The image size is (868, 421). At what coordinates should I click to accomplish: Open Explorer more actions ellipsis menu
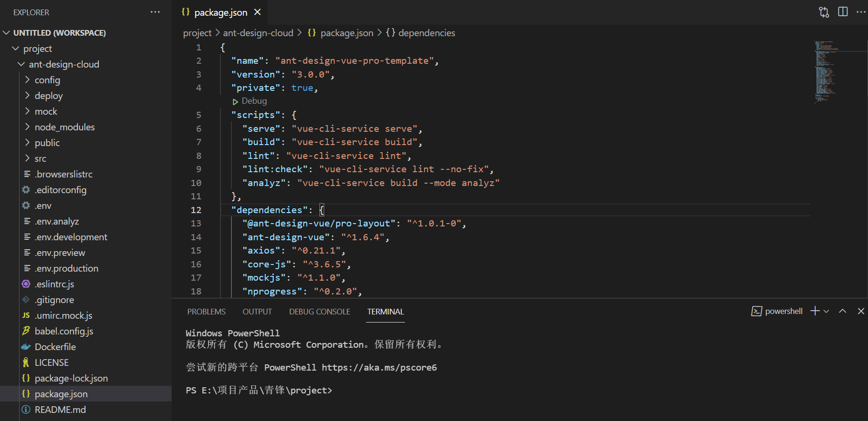point(155,12)
